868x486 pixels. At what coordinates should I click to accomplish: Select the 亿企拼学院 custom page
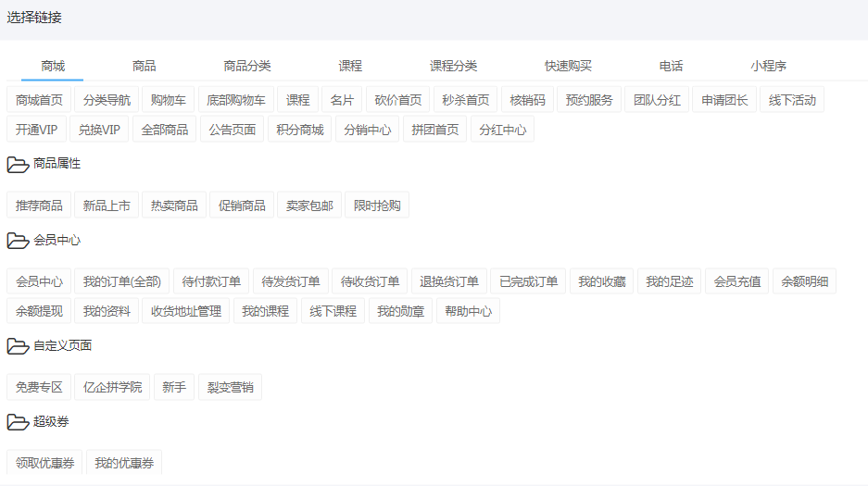[x=112, y=387]
